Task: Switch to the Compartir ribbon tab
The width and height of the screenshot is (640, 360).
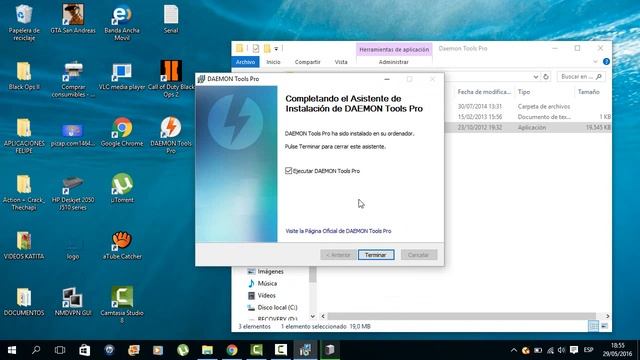Action: pos(307,62)
